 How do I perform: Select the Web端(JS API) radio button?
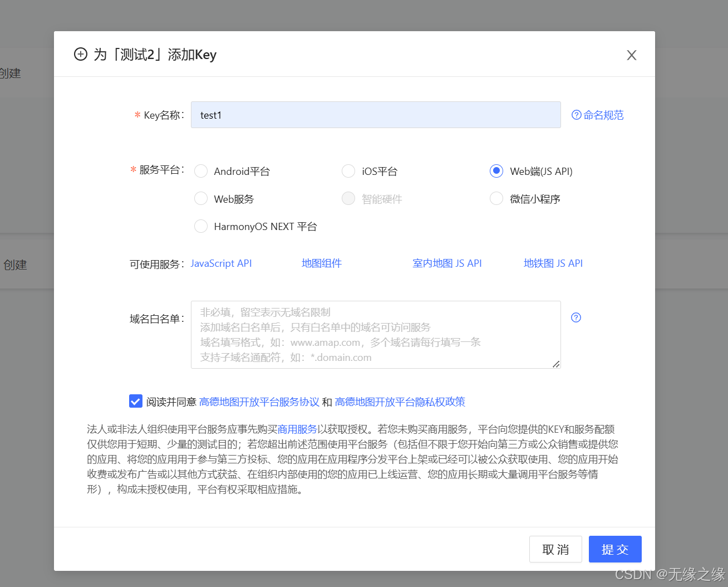coord(496,171)
